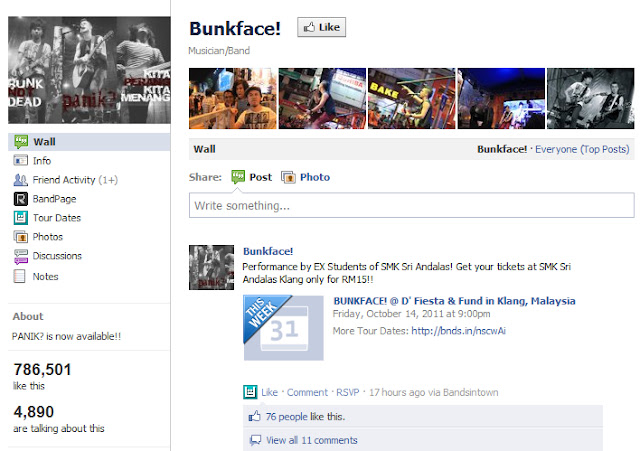Click the thumbs-up icon beside 76 people

point(255,416)
